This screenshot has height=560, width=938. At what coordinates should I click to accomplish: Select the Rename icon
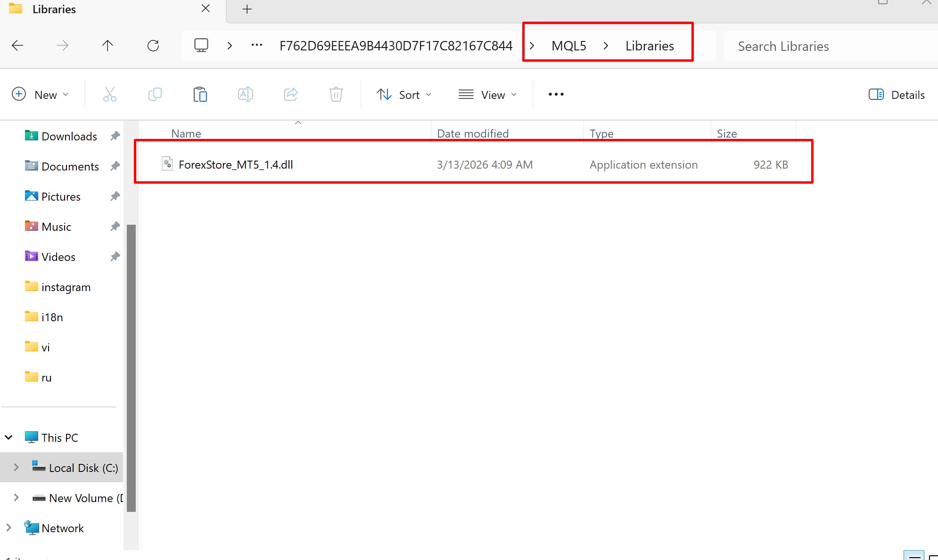pos(245,94)
